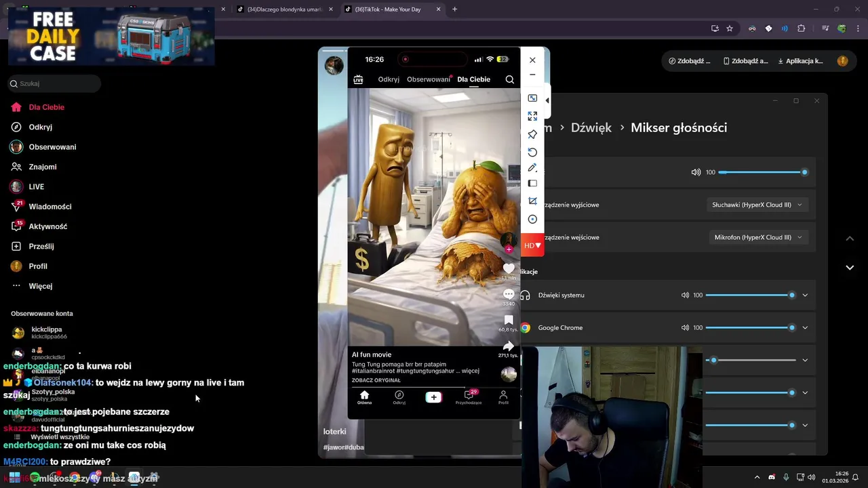Image resolution: width=868 pixels, height=488 pixels.
Task: Click AI fun movie creator name
Action: pos(372,354)
